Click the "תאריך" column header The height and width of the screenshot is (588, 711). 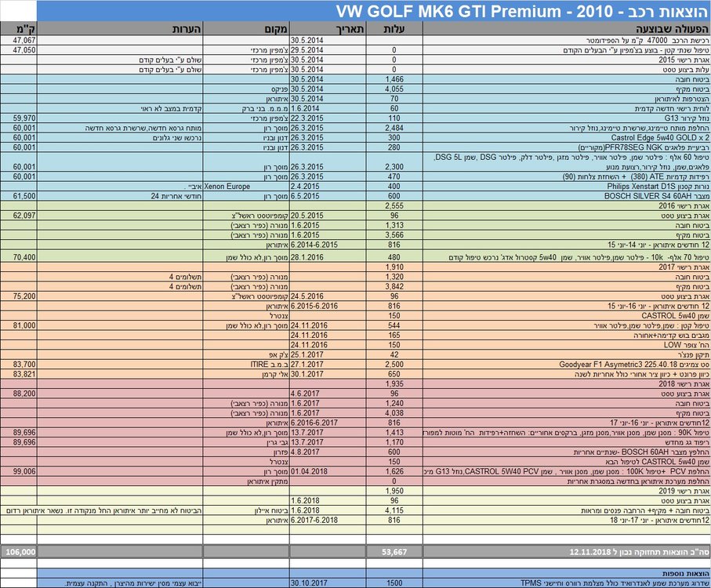328,28
